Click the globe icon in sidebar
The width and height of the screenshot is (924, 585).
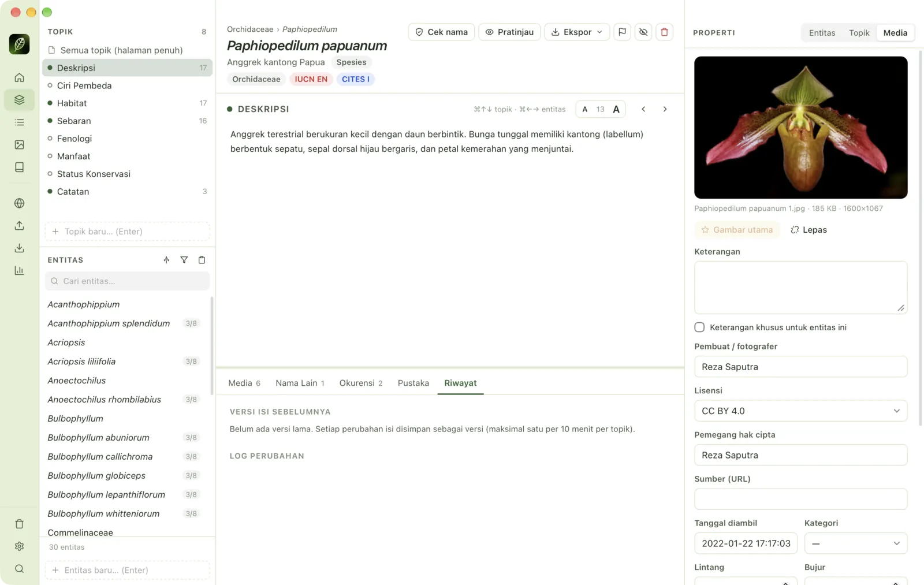point(19,203)
